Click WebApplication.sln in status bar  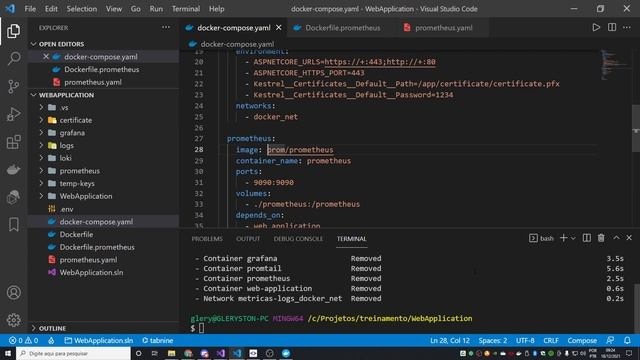(99, 340)
